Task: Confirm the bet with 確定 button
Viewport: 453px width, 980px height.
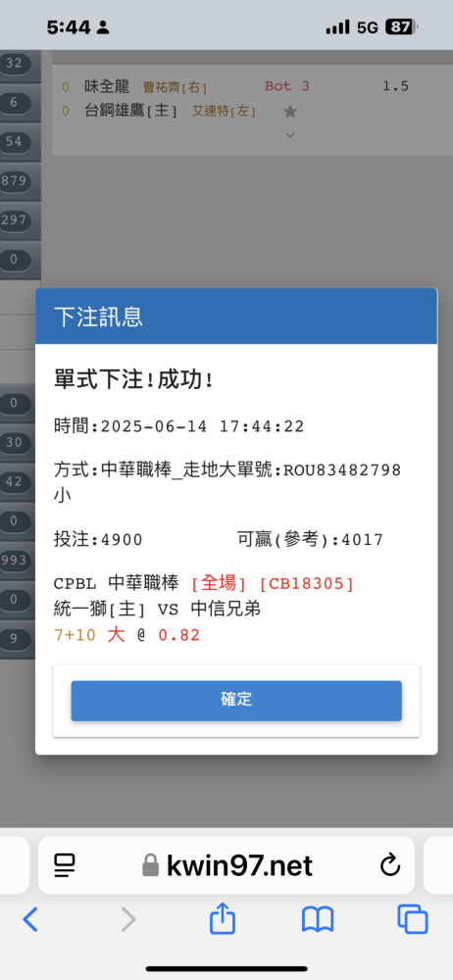Action: coord(236,701)
